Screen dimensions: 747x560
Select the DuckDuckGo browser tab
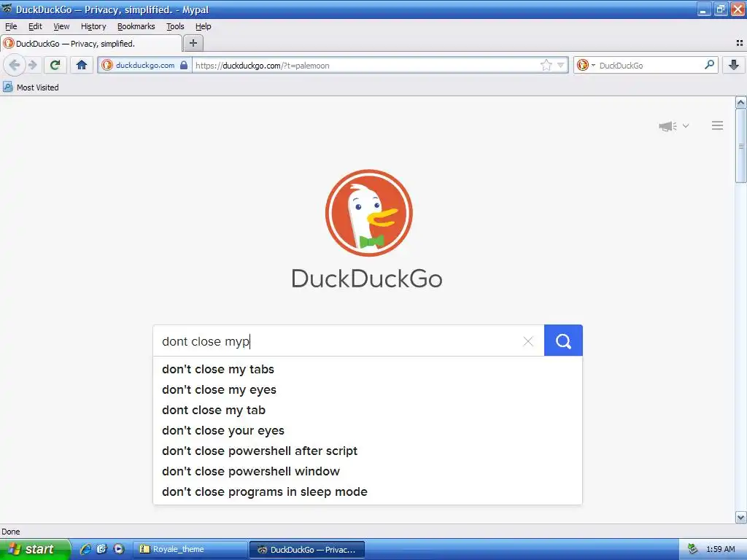click(x=91, y=43)
